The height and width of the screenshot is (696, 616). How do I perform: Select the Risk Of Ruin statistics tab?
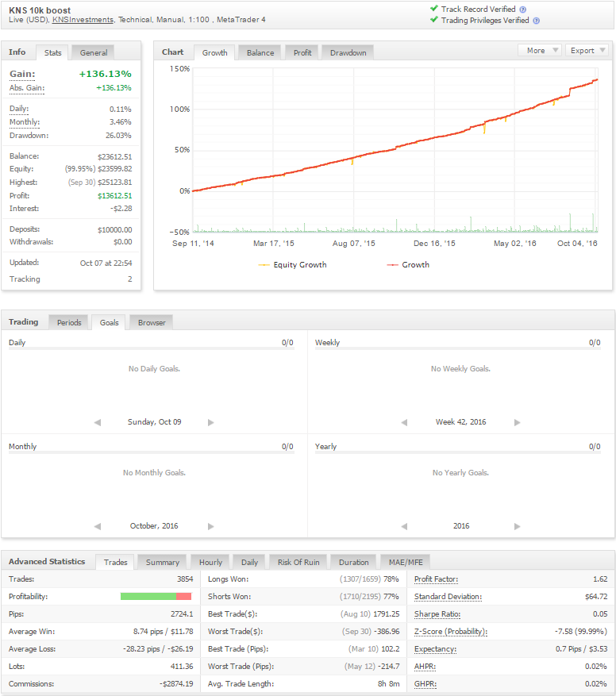point(298,563)
